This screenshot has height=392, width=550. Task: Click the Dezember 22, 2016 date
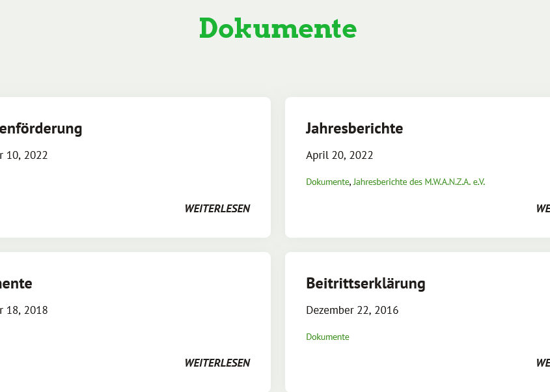click(x=352, y=310)
